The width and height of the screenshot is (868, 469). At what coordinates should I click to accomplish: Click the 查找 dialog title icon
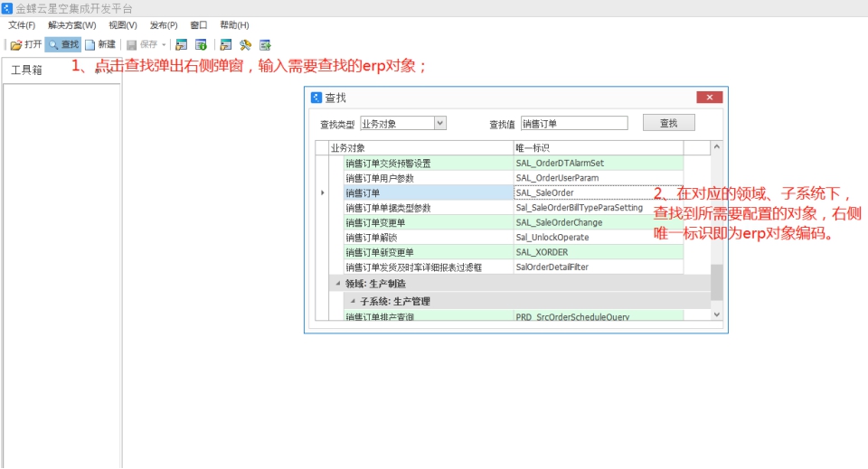[316, 98]
